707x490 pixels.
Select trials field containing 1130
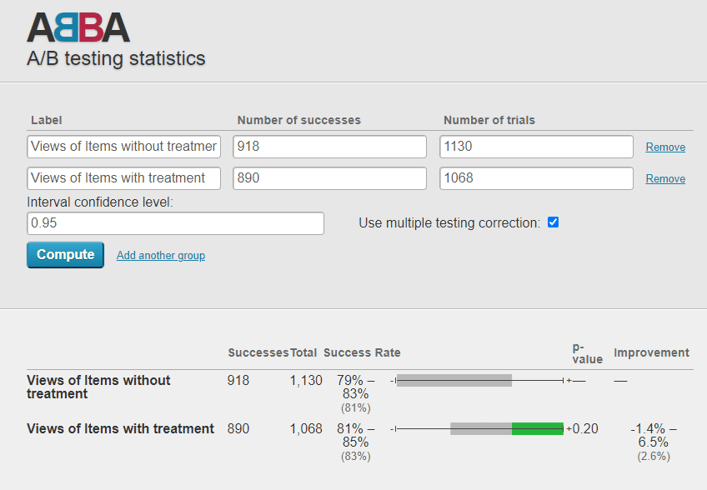536,147
